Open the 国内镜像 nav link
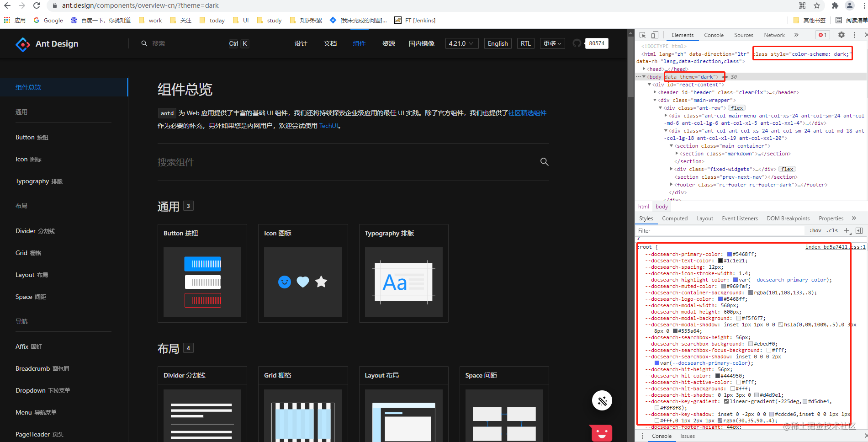Viewport: 868px width, 442px height. (421, 43)
